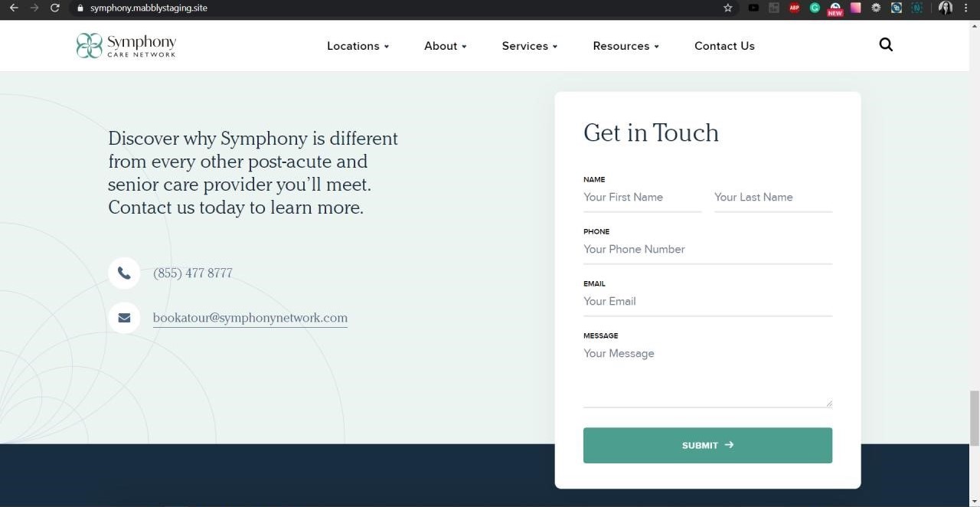
Task: Click the browser forward arrow
Action: pos(34,8)
